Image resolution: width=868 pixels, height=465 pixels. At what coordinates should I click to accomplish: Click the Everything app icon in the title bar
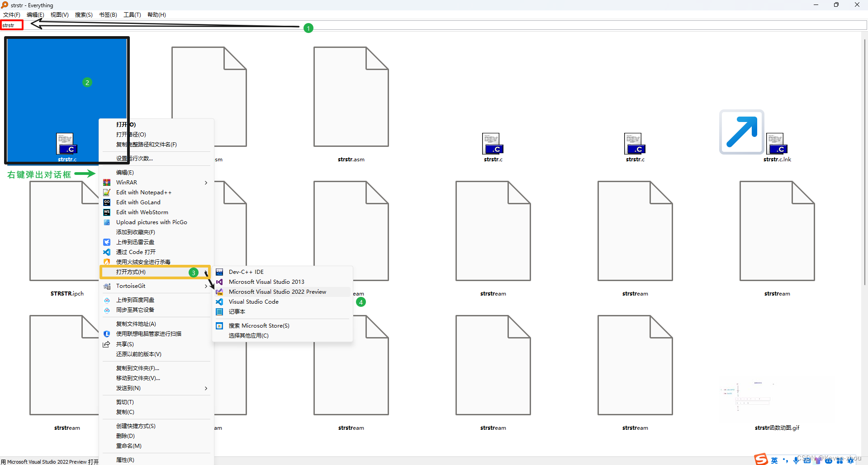(5, 5)
